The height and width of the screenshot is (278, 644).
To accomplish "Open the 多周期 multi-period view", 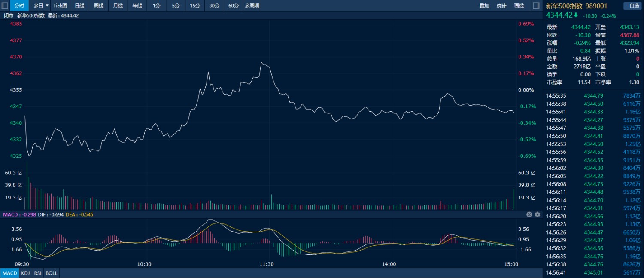I will pos(252,6).
